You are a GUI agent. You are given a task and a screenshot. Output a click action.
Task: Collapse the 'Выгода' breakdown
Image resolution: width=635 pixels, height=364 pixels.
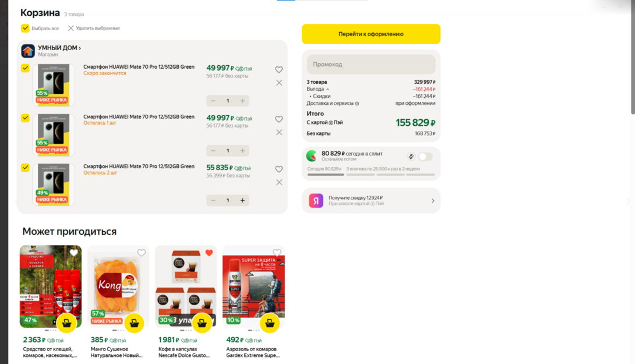pyautogui.click(x=327, y=89)
